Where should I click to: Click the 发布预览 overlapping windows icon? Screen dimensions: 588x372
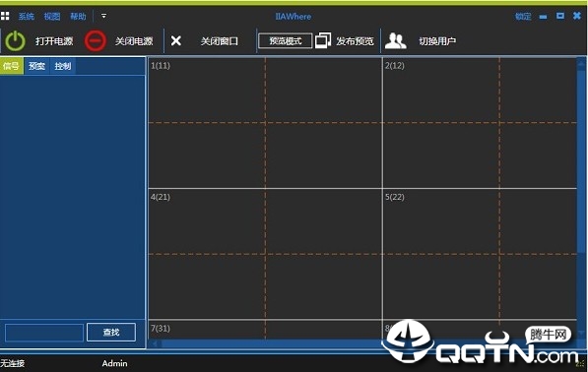[x=323, y=40]
